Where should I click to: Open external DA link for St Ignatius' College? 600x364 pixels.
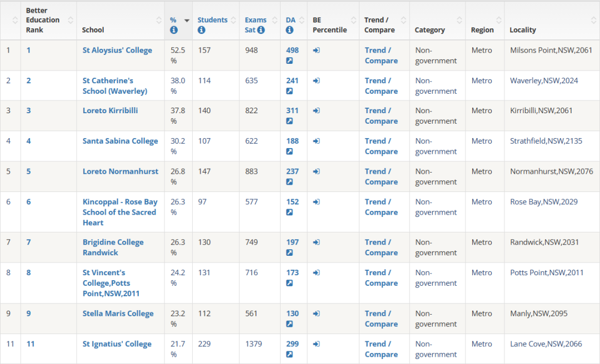pyautogui.click(x=289, y=354)
